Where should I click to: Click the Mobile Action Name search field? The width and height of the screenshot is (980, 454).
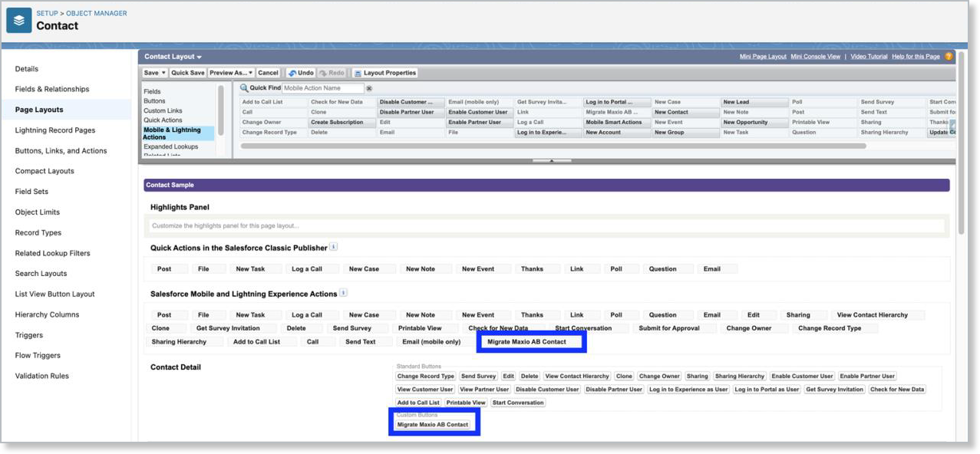click(322, 88)
